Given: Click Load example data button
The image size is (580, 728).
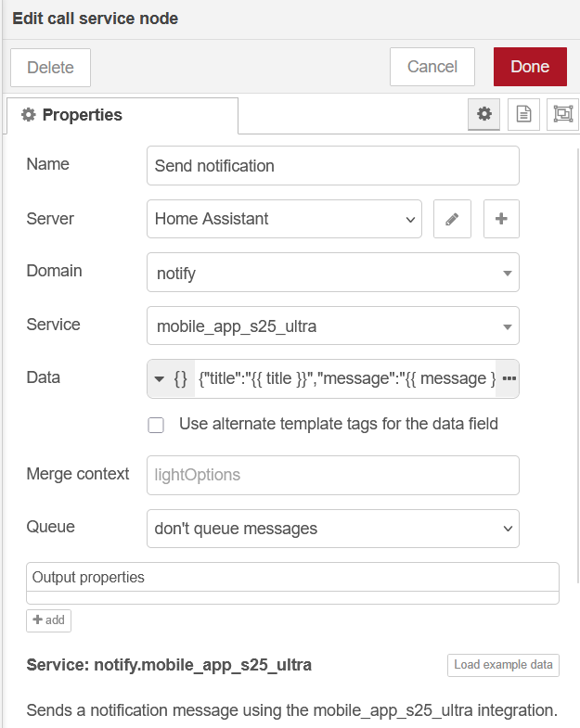Looking at the screenshot, I should click(503, 665).
